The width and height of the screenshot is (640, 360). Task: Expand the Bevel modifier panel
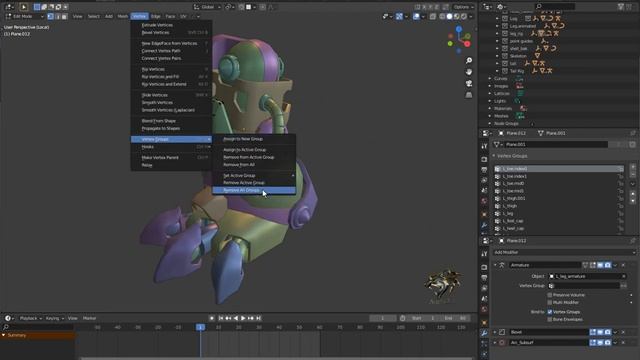click(495, 332)
